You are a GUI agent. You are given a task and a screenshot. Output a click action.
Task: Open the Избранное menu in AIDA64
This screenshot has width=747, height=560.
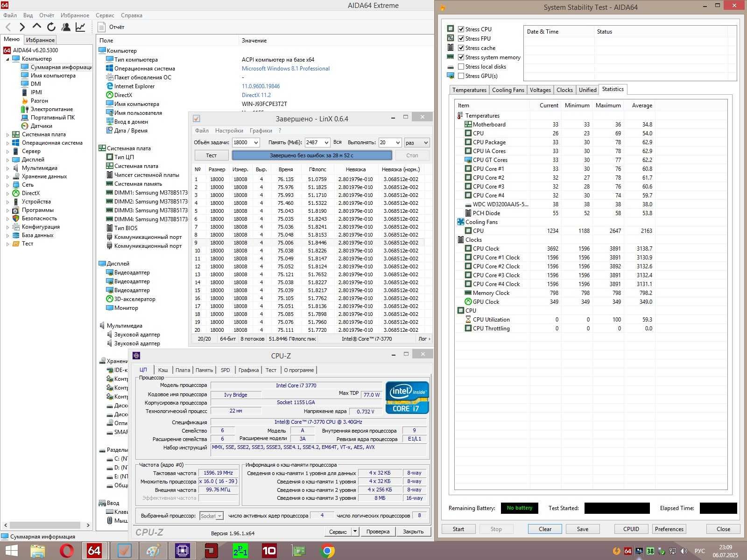(75, 15)
